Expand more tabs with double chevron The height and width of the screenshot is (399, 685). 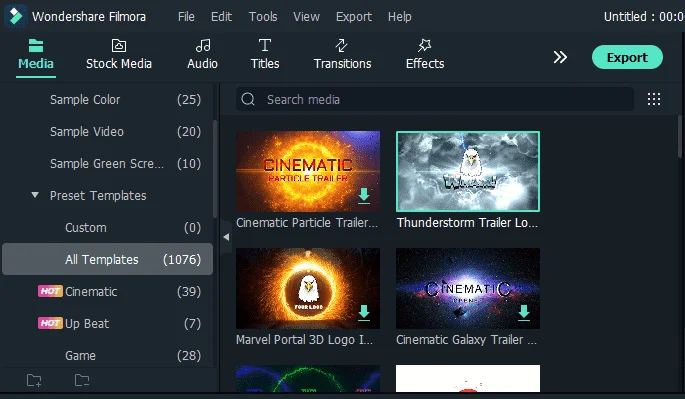tap(560, 57)
